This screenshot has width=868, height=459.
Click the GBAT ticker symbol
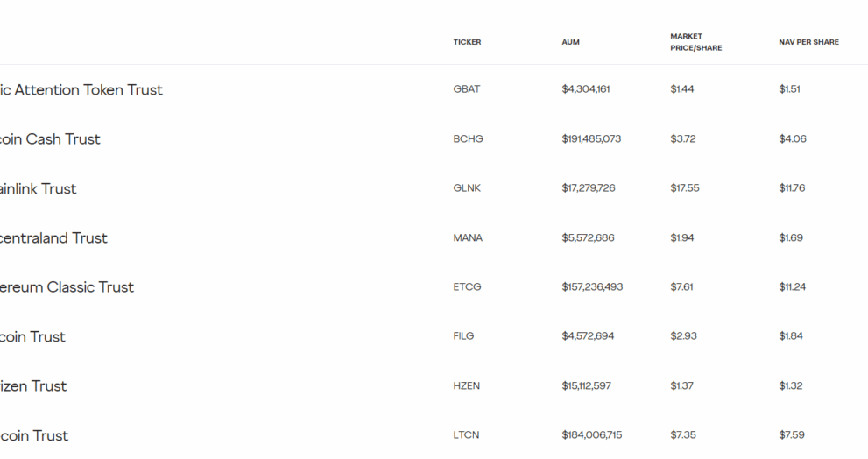pos(467,89)
